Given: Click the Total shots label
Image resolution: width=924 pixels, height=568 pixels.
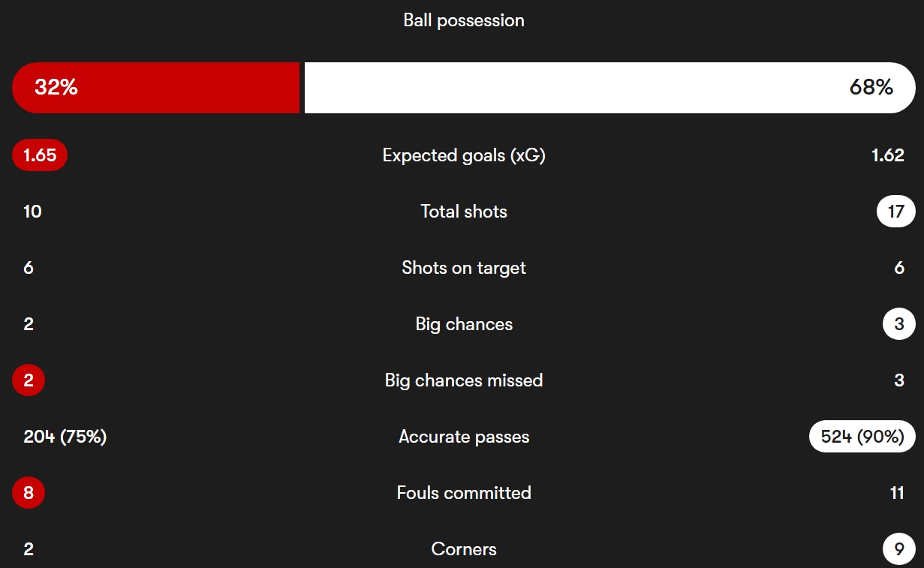Looking at the screenshot, I should pos(464,212).
